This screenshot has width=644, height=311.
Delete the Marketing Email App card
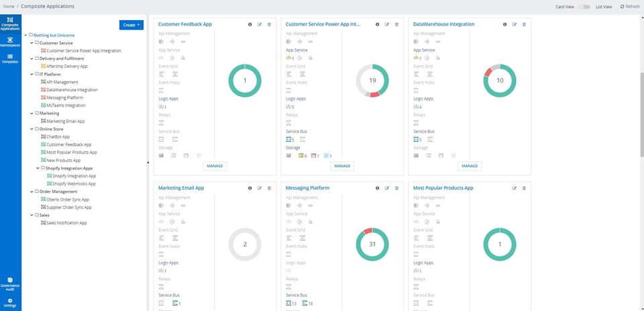coord(270,188)
